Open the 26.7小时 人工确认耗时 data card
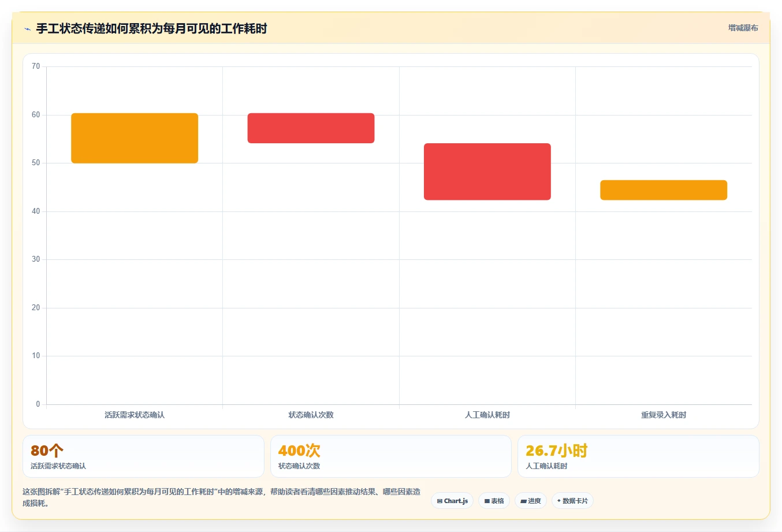The height and width of the screenshot is (532, 782). 638,456
